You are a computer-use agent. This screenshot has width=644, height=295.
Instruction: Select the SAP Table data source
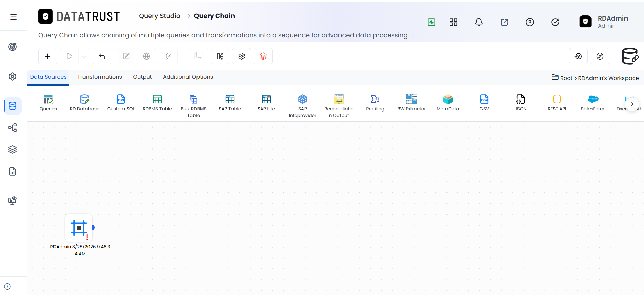(230, 103)
